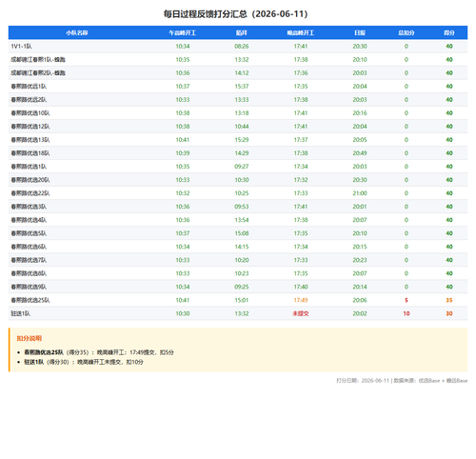Select the 春熙路优选12队 name cell
Screen dimensions: 476x459
point(30,127)
